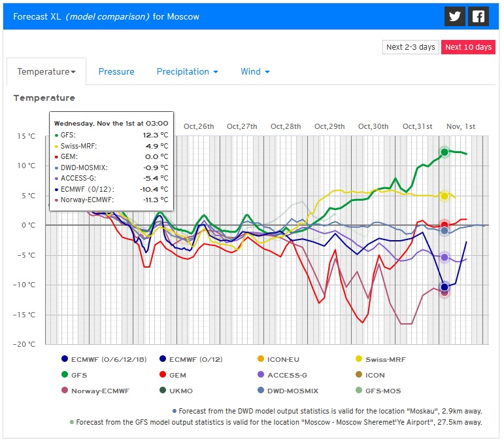Select the Next 10 days range

pyautogui.click(x=468, y=47)
